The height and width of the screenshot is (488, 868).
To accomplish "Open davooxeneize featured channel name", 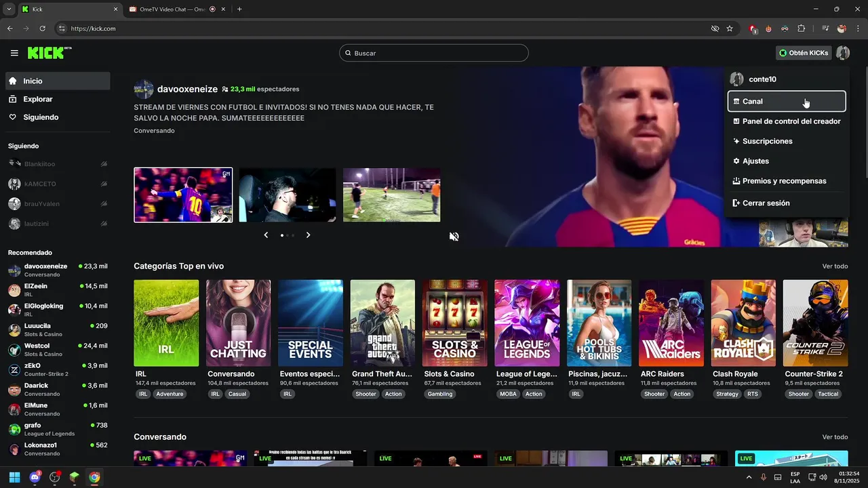I will pos(187,89).
